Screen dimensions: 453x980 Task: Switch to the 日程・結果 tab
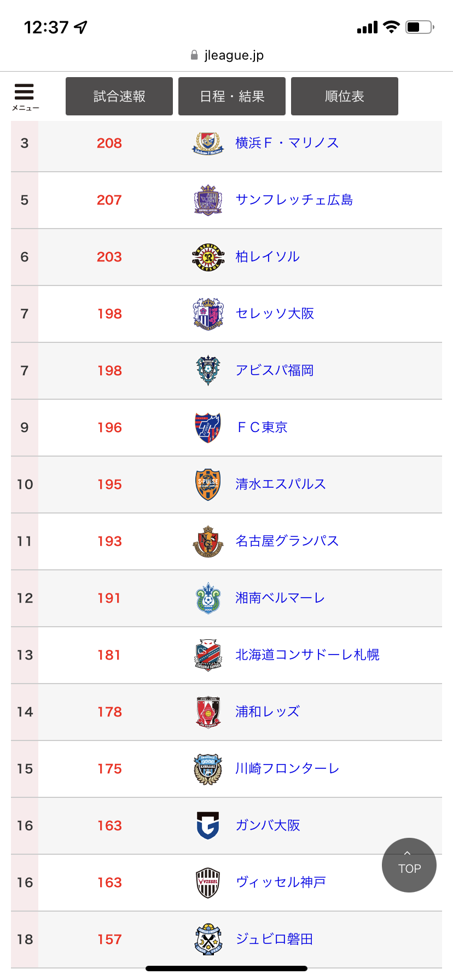pos(232,96)
